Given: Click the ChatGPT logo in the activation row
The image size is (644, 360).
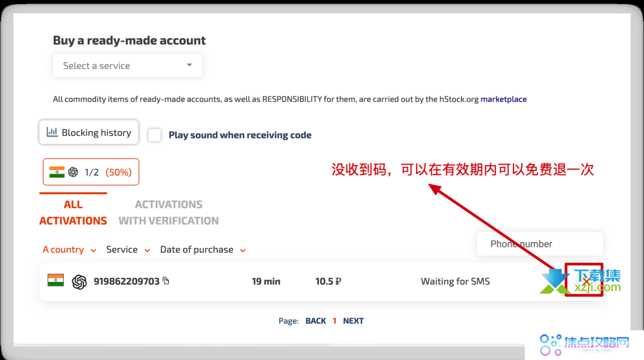Looking at the screenshot, I should (79, 280).
